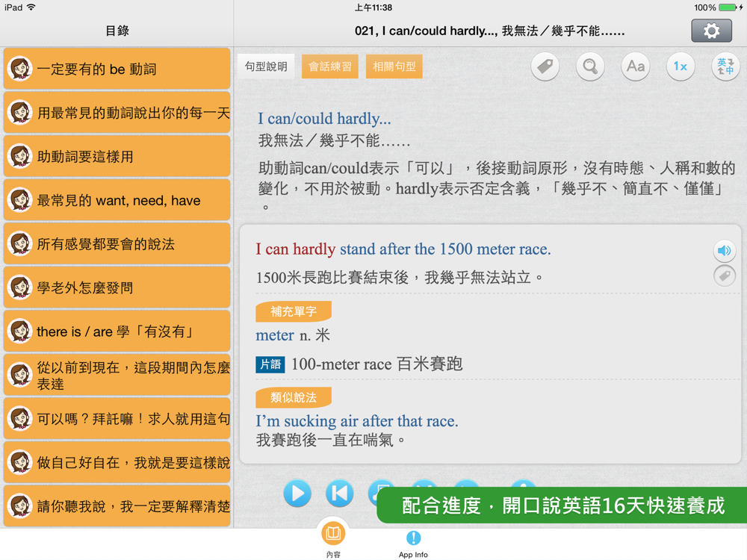The image size is (747, 560).
Task: Tap the heading I can/could hardly...
Action: point(324,119)
